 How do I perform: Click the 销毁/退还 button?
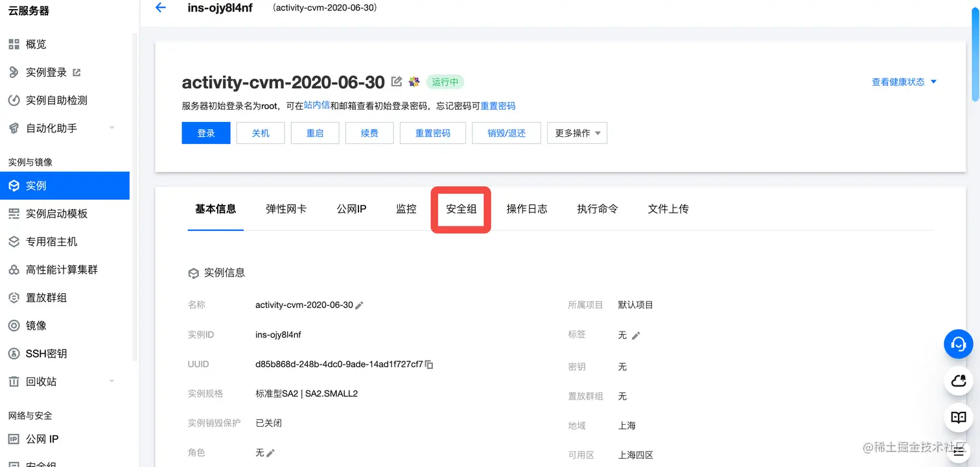click(507, 133)
